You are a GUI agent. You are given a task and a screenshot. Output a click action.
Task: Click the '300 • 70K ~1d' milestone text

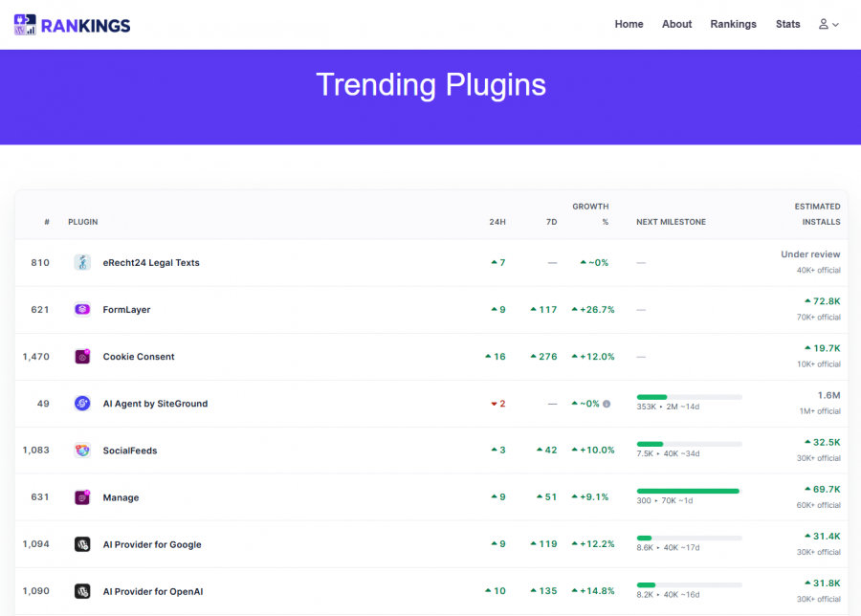pos(665,500)
